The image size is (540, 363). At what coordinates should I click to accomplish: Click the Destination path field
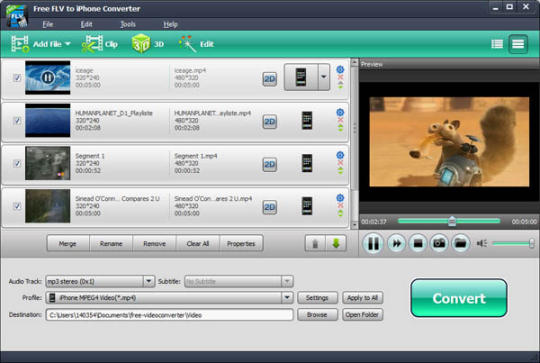tap(169, 315)
